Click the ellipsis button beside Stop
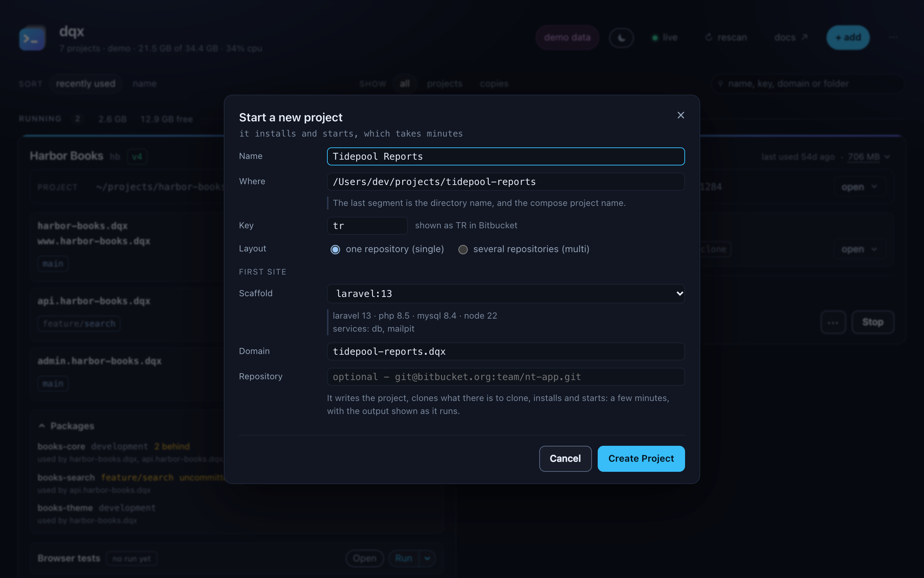The width and height of the screenshot is (924, 578). [833, 322]
